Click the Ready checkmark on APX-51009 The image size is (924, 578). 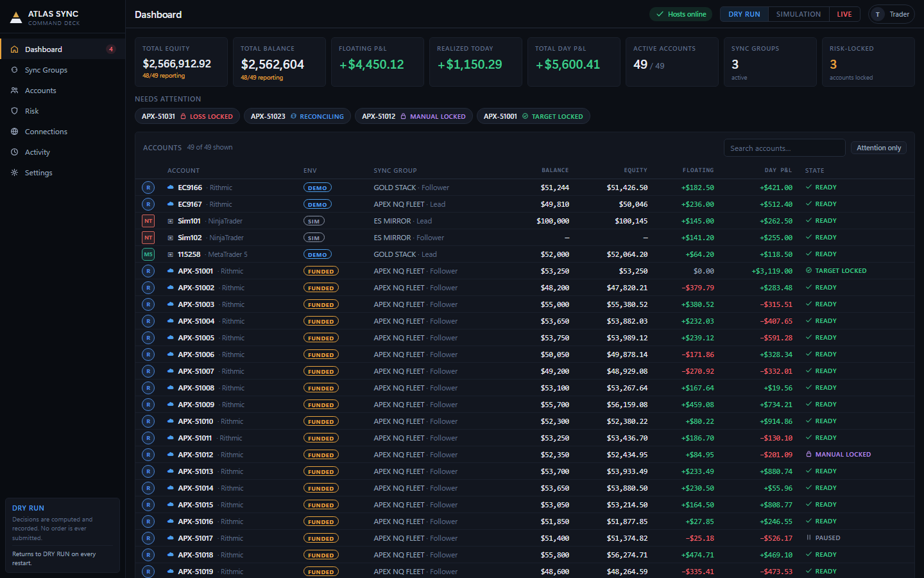pyautogui.click(x=809, y=405)
